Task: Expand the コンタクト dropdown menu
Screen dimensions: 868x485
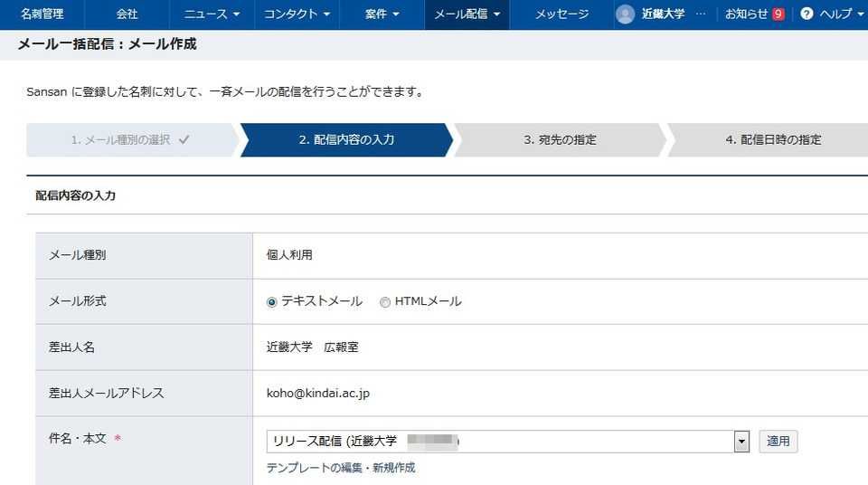Action: [x=297, y=14]
